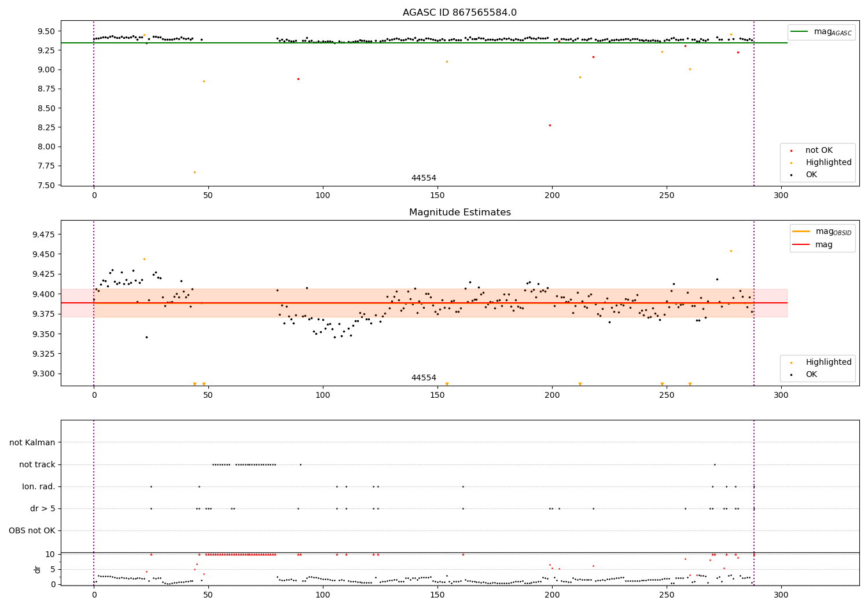Click the 10 tick on the dr axis

point(50,554)
